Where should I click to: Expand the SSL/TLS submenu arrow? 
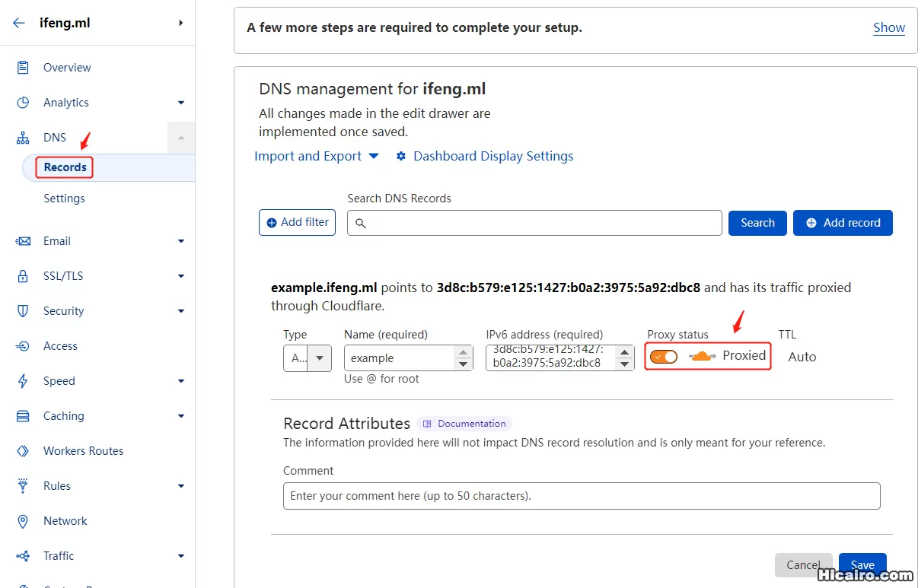[x=181, y=276]
